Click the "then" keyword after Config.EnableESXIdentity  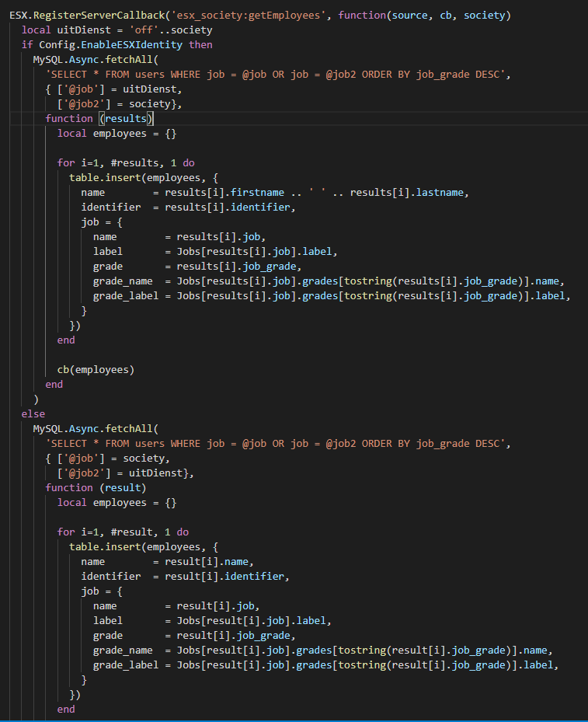point(200,44)
